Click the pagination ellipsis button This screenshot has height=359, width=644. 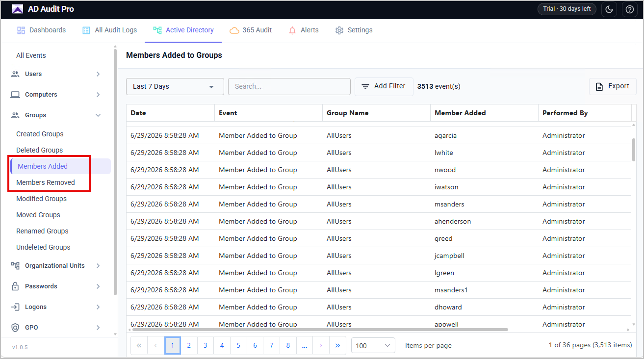(305, 345)
